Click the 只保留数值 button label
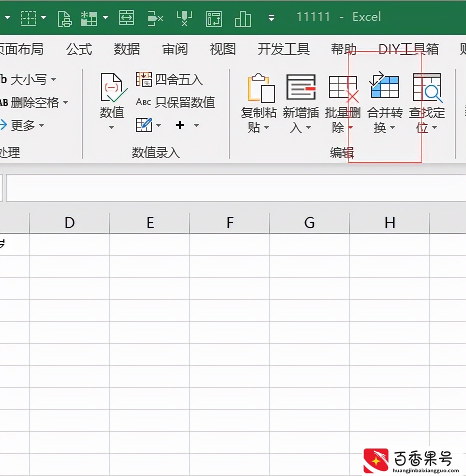 point(185,102)
